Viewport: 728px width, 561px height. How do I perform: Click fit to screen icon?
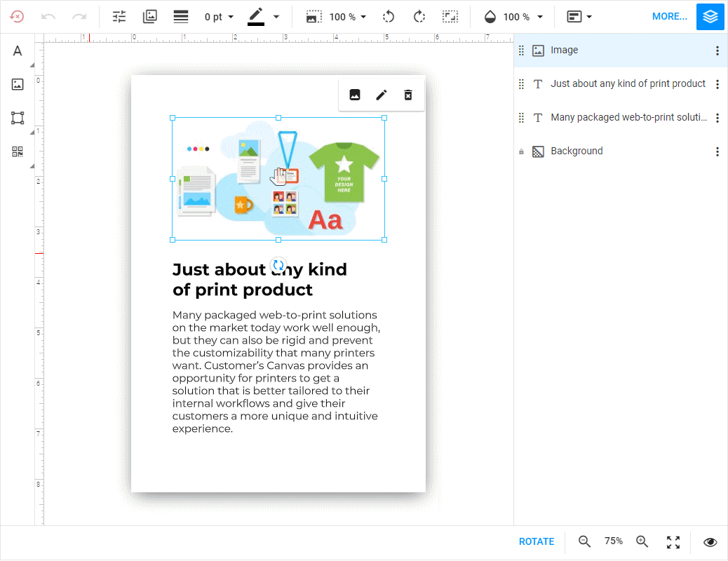tap(673, 542)
